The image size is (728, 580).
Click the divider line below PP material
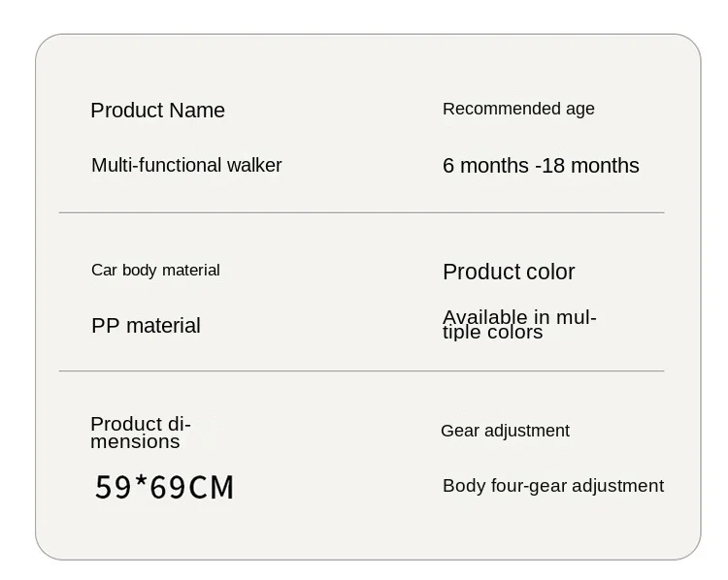pyautogui.click(x=362, y=371)
